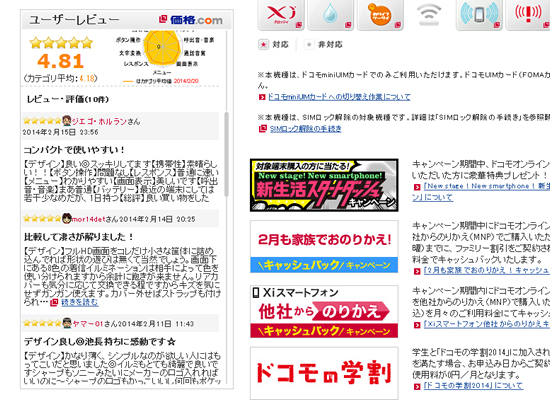This screenshot has height=400, width=550.
Task: Click the 新生活スタートダッシュ campaign banner
Action: (324, 185)
